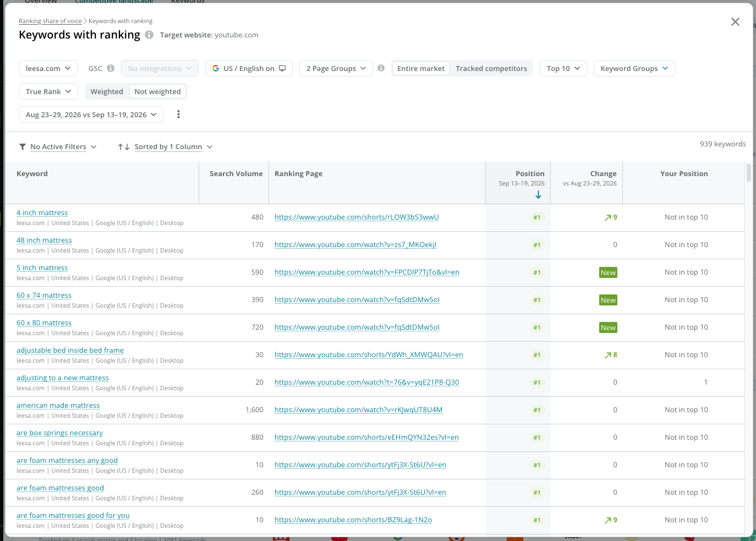Open the True Rank dropdown
Viewport: 756px width, 541px height.
(48, 91)
